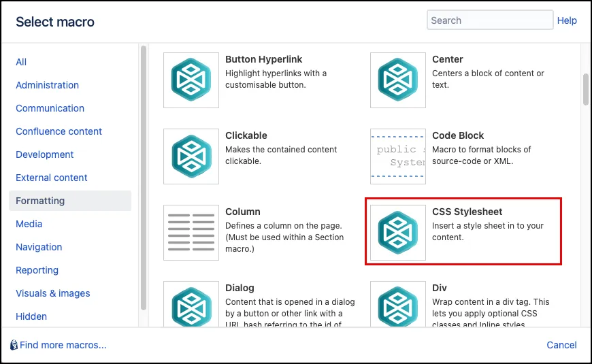Open Confluence content category

[59, 131]
